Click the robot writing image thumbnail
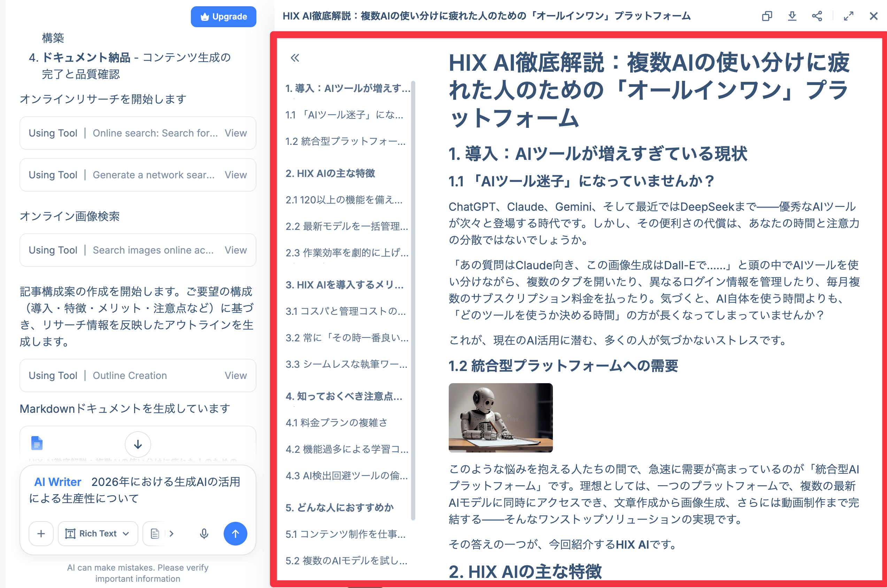Viewport: 887px width, 588px height. (500, 417)
